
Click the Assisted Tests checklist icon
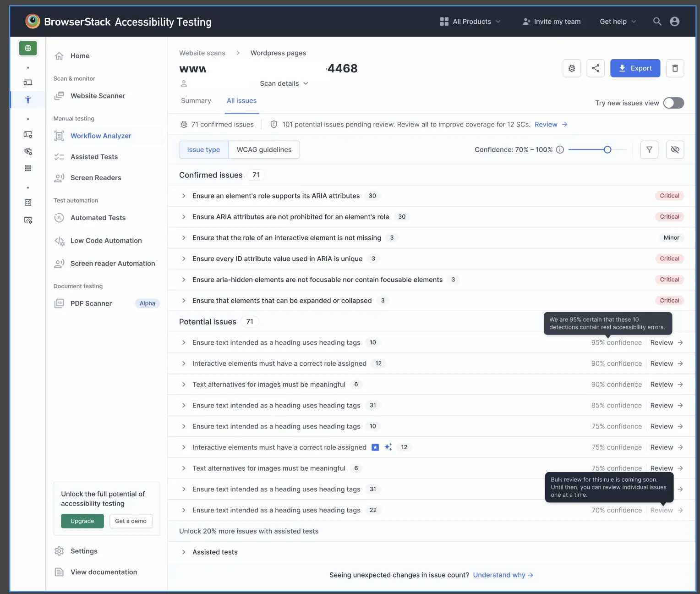59,157
